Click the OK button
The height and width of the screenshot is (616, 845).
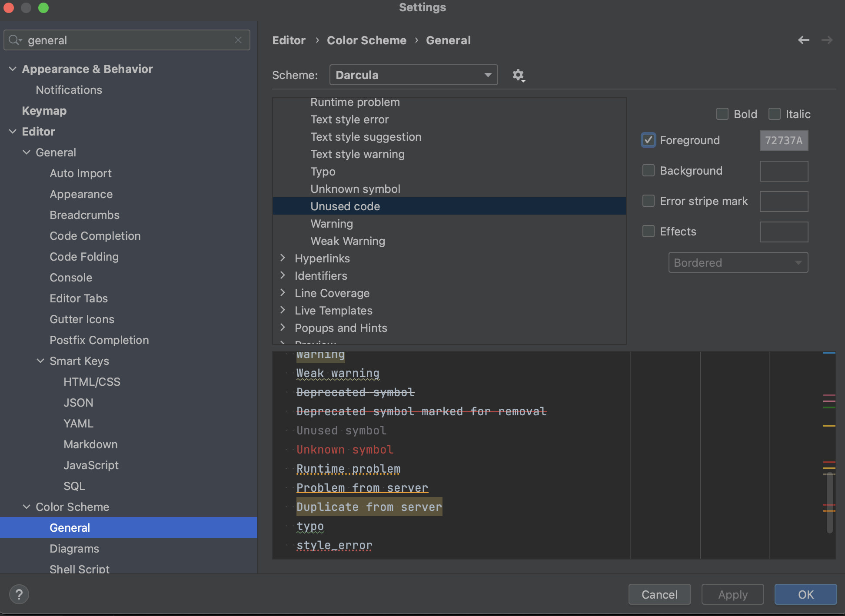click(x=805, y=594)
